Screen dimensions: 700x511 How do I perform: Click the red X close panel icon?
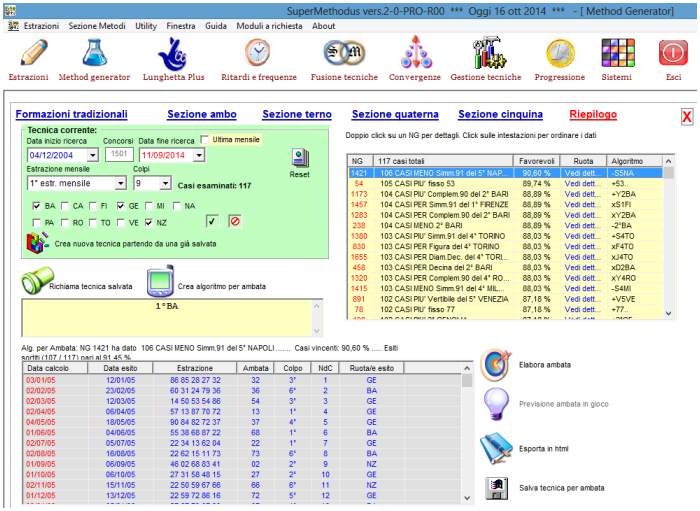click(x=687, y=117)
